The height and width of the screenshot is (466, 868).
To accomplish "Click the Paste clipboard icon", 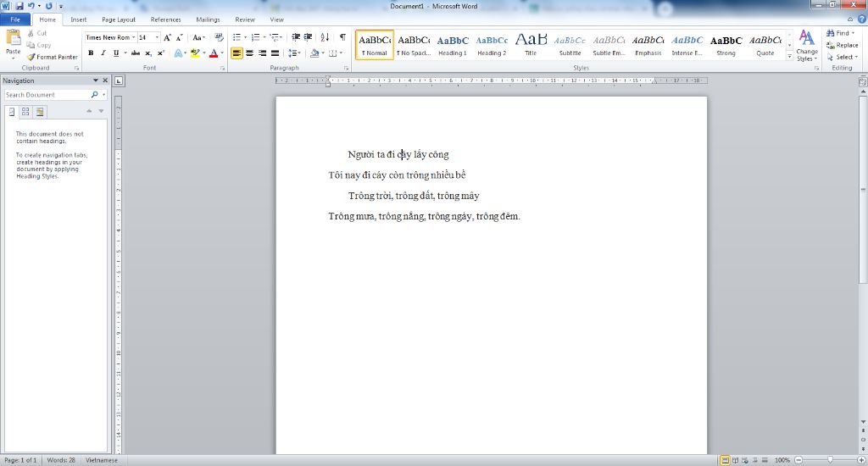I will [14, 38].
